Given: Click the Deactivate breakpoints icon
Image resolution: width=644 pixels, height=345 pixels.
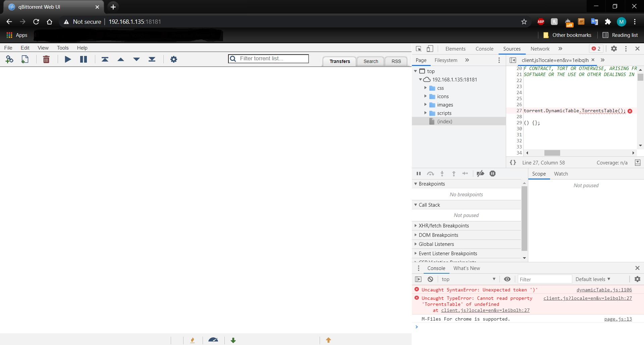Looking at the screenshot, I should pyautogui.click(x=480, y=174).
